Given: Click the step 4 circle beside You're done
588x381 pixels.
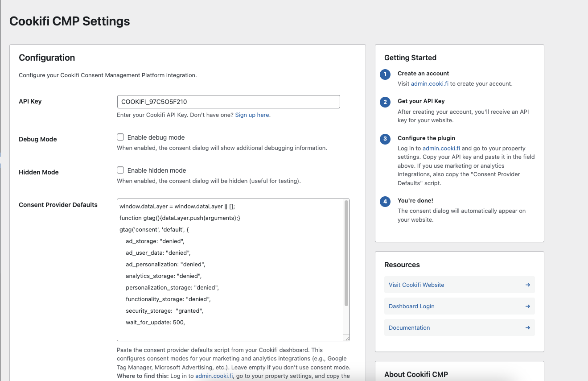Looking at the screenshot, I should point(385,202).
